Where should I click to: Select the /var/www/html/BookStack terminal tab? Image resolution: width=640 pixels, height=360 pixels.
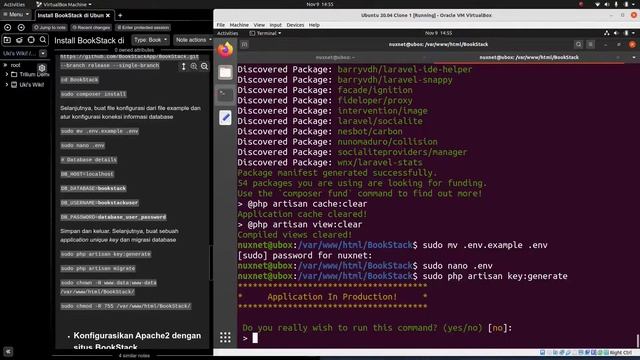point(529,58)
